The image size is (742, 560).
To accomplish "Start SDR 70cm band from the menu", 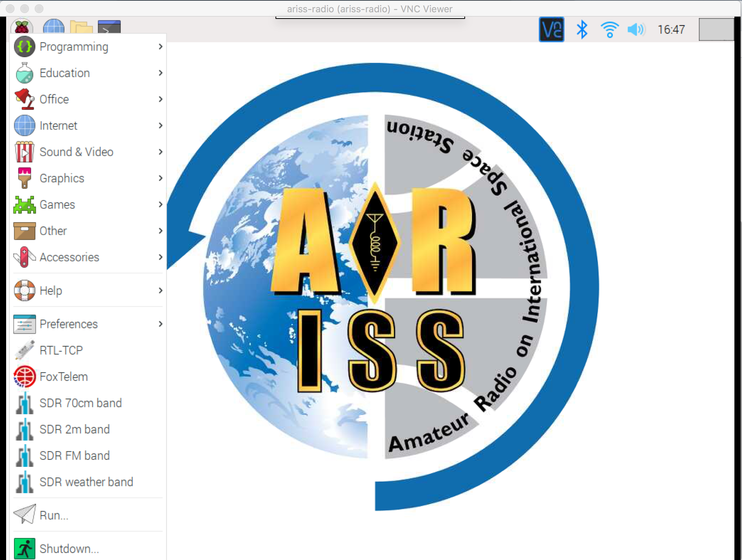I will [88, 403].
